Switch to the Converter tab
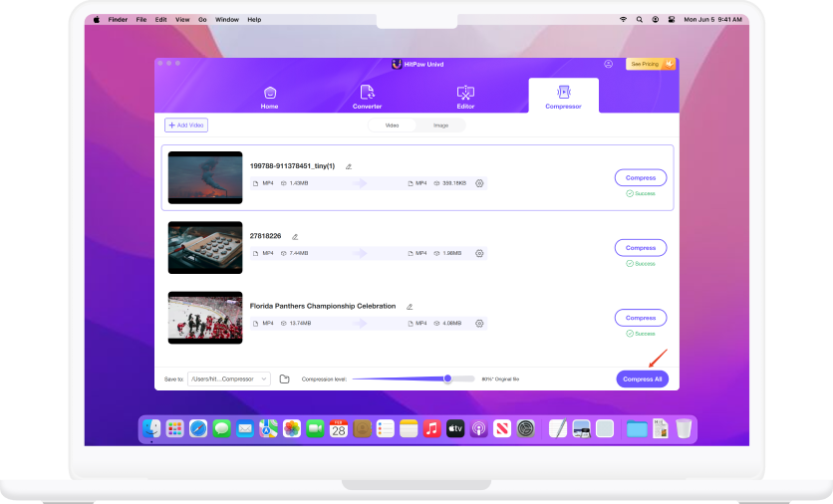This screenshot has width=833, height=504. (x=367, y=98)
